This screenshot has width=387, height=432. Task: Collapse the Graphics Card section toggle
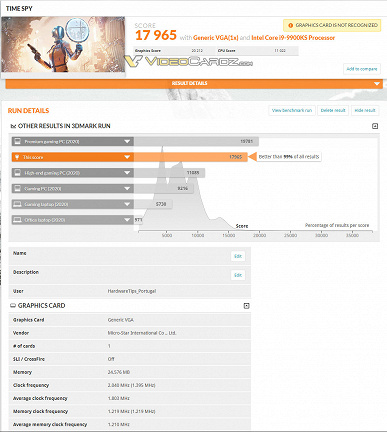[246, 306]
